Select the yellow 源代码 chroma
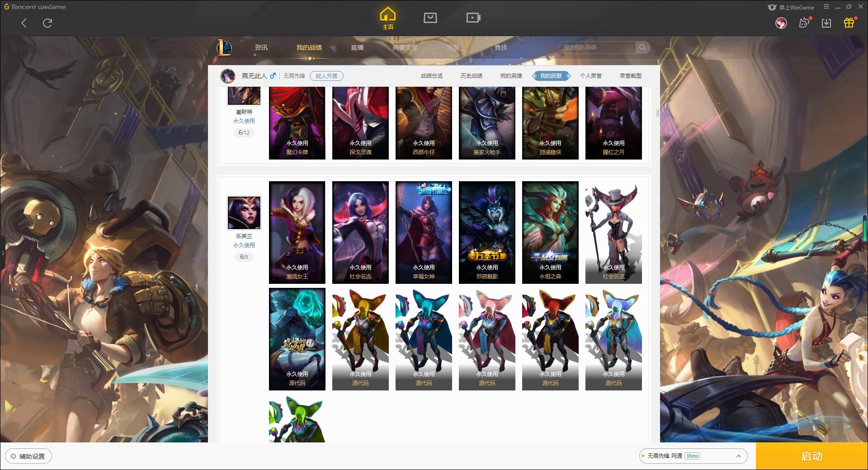The image size is (868, 470). click(360, 339)
